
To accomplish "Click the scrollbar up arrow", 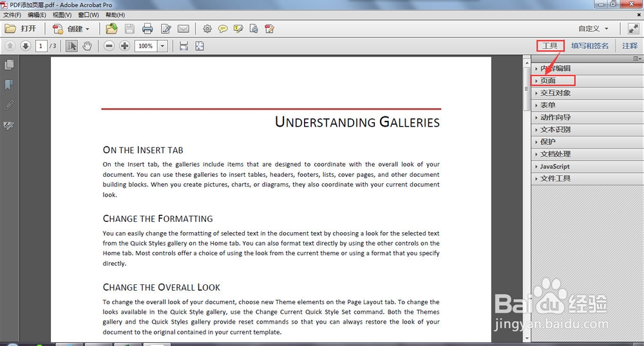I will pyautogui.click(x=527, y=63).
